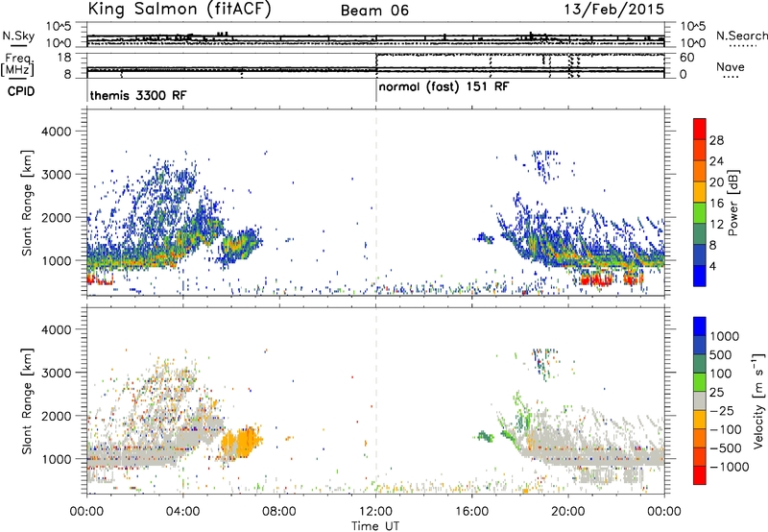The width and height of the screenshot is (768, 532).
Task: Select the "3000" tick on Velocity panel axis
Action: (56, 373)
